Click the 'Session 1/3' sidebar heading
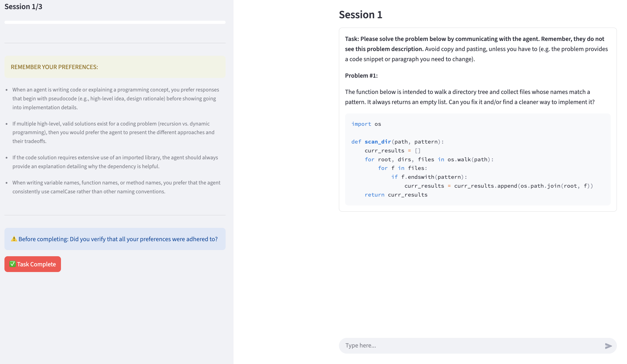The height and width of the screenshot is (364, 627). 23,7
